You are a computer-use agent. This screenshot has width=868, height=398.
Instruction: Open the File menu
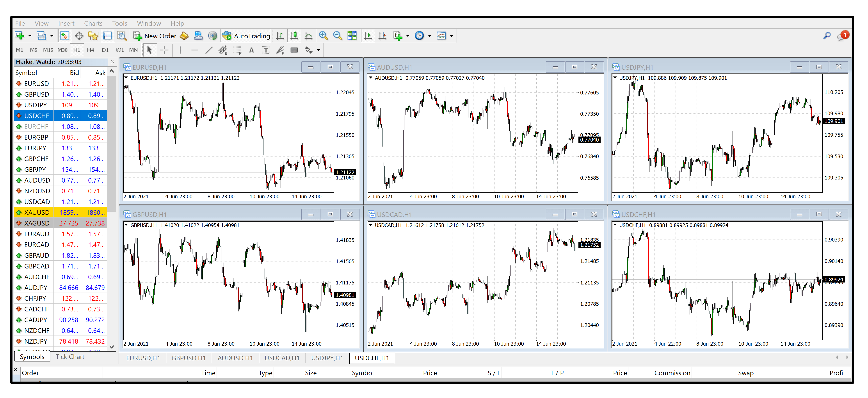pyautogui.click(x=20, y=23)
